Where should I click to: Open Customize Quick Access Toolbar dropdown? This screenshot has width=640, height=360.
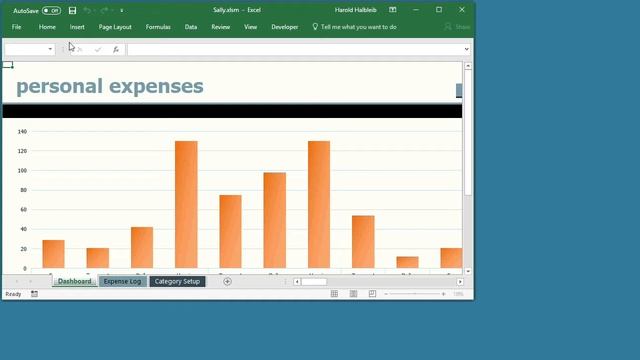[122, 11]
